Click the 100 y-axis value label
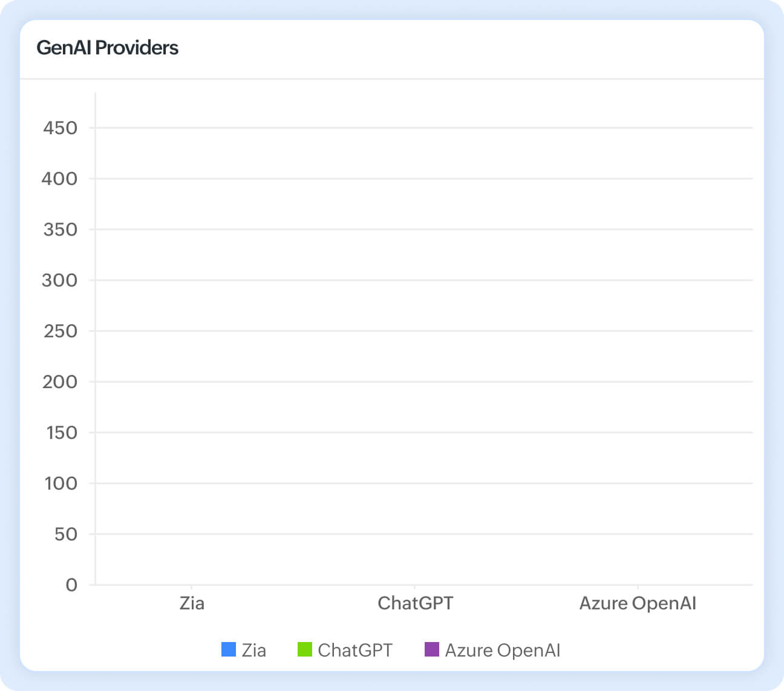The image size is (784, 691). [61, 484]
